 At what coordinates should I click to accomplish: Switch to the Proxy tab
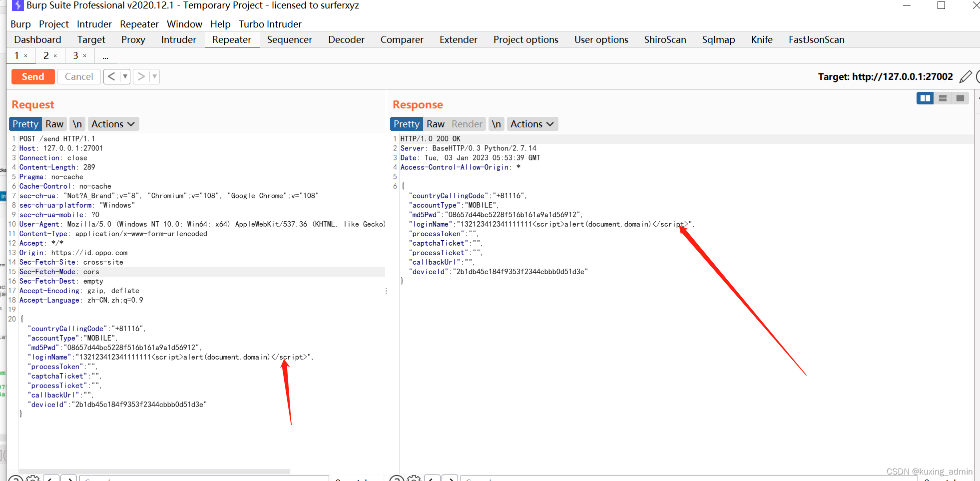coord(133,39)
